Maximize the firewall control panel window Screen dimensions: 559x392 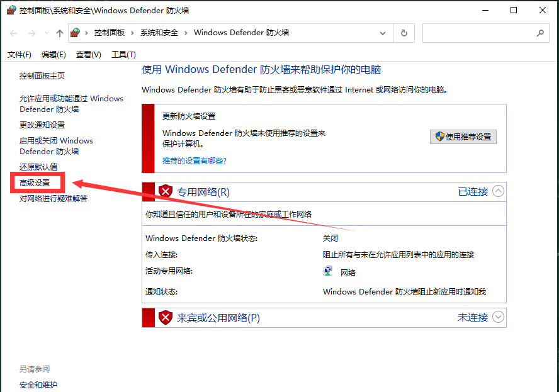coord(514,10)
